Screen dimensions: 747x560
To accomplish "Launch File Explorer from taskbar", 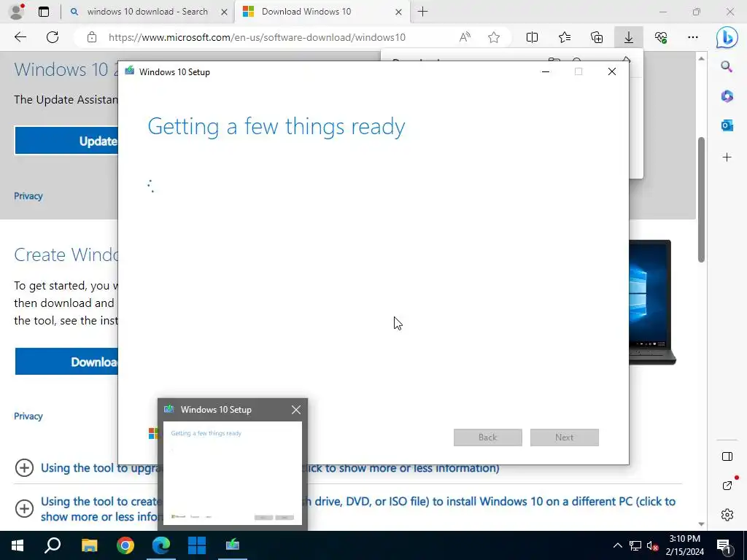I will (x=89, y=545).
